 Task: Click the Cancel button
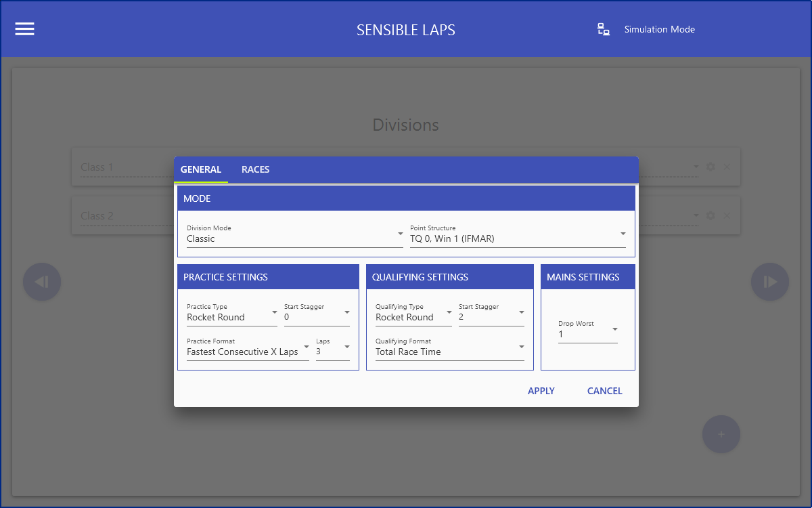tap(604, 391)
